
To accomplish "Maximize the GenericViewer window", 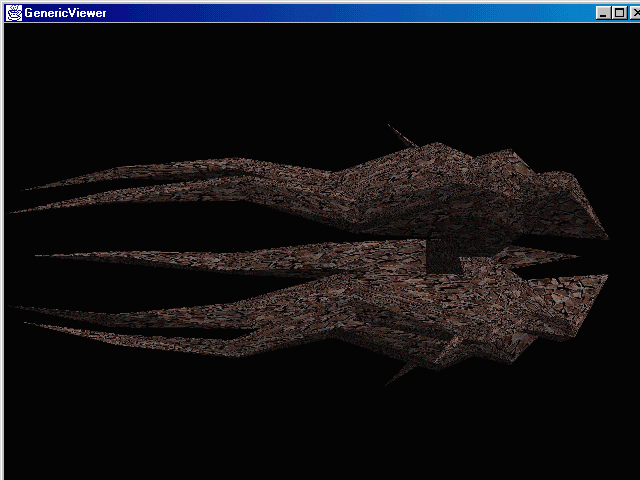I will click(616, 13).
